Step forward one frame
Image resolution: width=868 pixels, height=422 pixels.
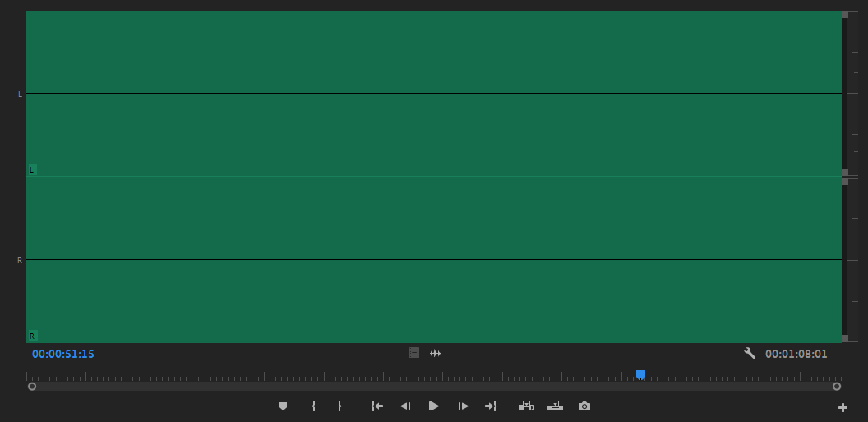(464, 406)
